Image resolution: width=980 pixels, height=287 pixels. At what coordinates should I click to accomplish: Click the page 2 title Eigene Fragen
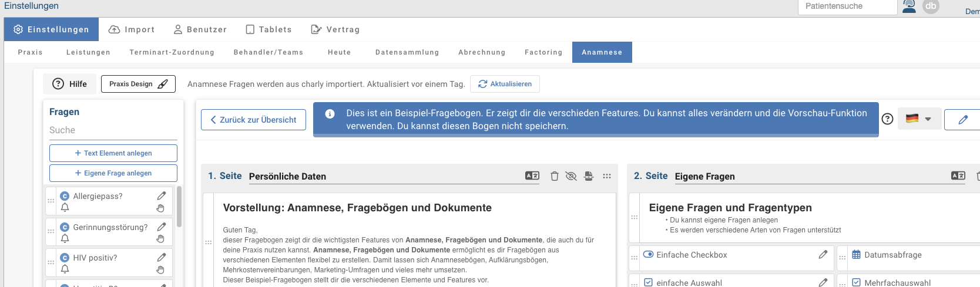point(704,176)
